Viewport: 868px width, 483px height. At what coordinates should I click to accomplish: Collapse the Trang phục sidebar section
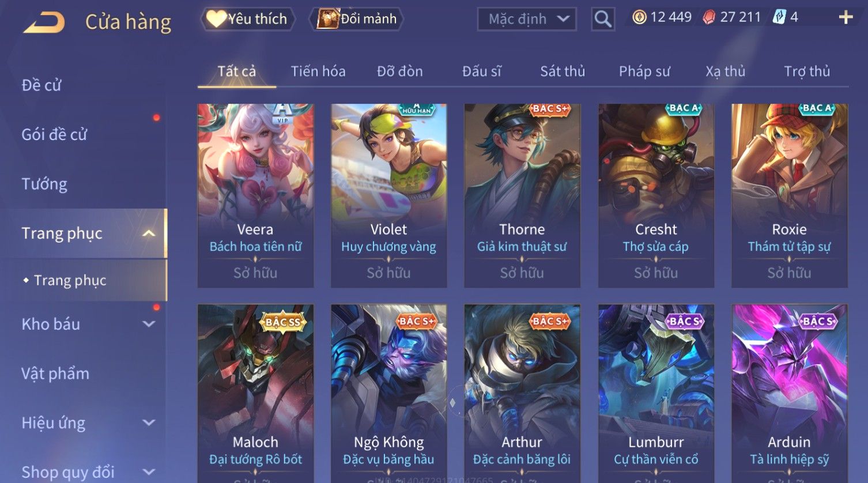tap(149, 233)
